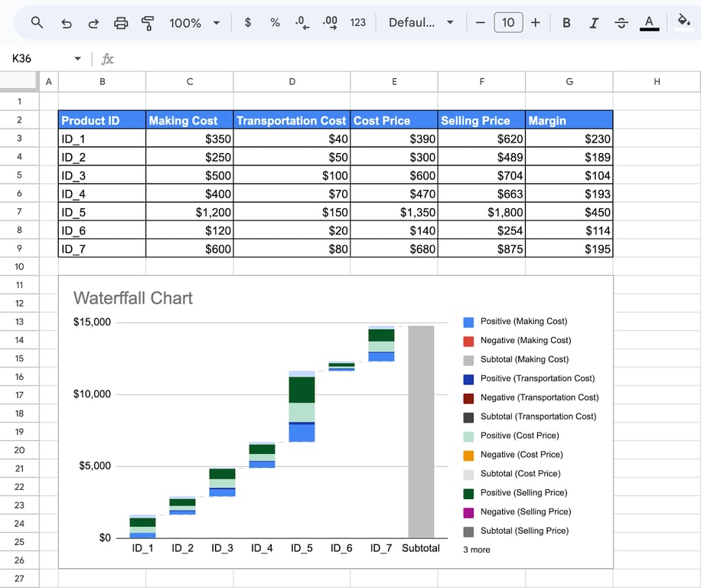Select column E header
The image size is (701, 588).
[394, 81]
